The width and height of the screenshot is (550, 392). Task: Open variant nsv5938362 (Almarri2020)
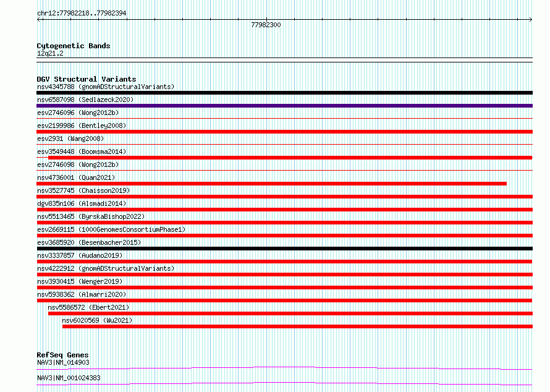pyautogui.click(x=82, y=294)
